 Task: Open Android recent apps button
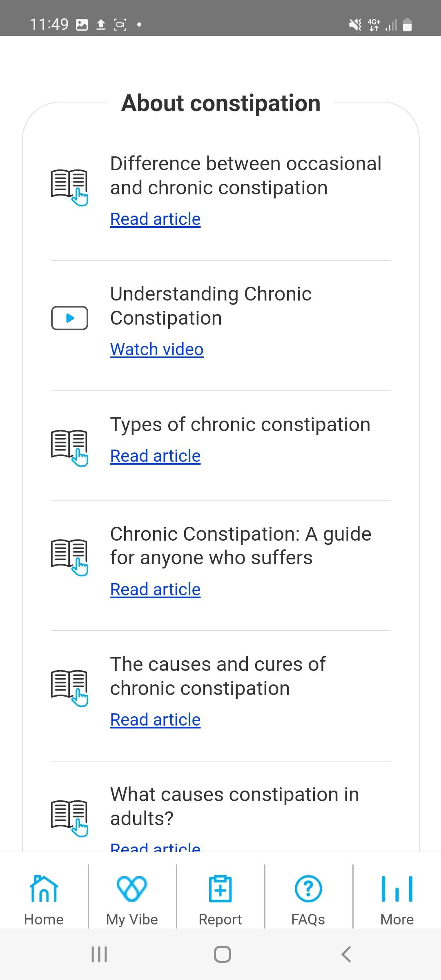coord(99,954)
